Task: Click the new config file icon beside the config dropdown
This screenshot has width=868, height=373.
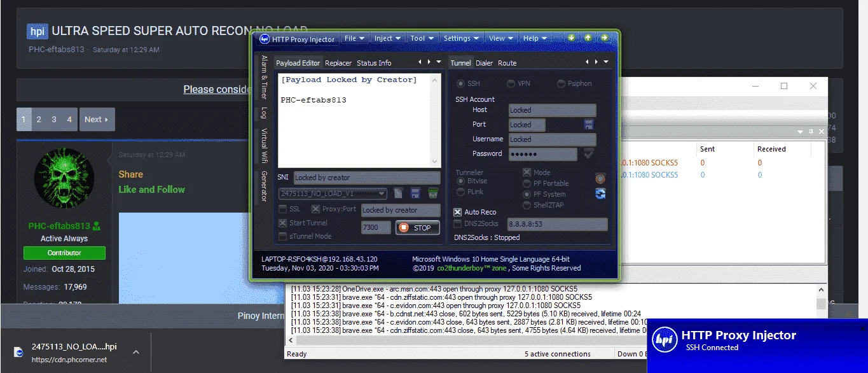Action: (398, 194)
